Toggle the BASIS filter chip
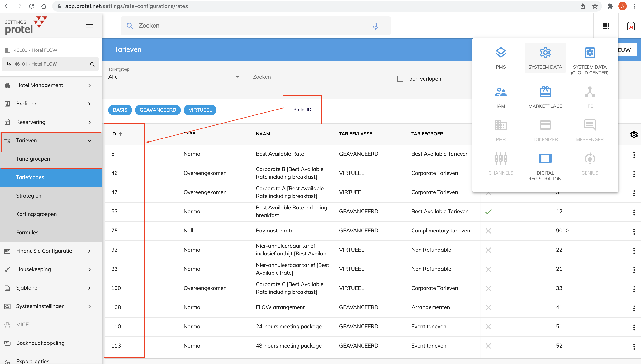The height and width of the screenshot is (364, 641). pyautogui.click(x=120, y=110)
